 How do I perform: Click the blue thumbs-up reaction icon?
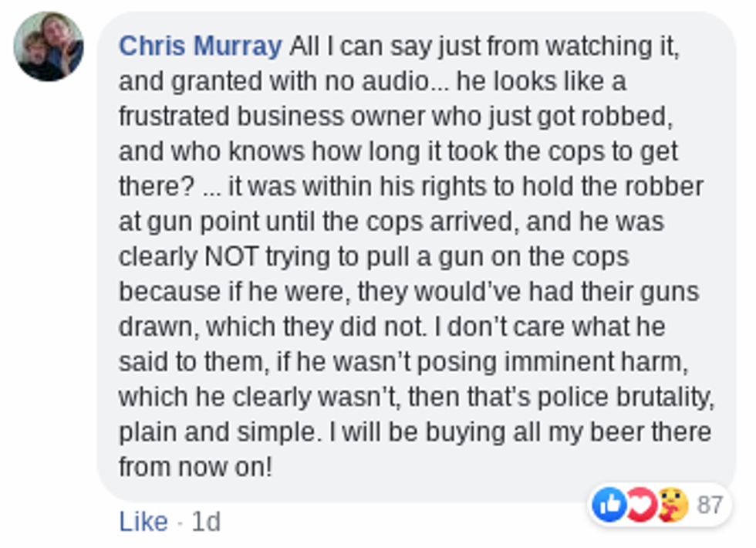click(609, 506)
